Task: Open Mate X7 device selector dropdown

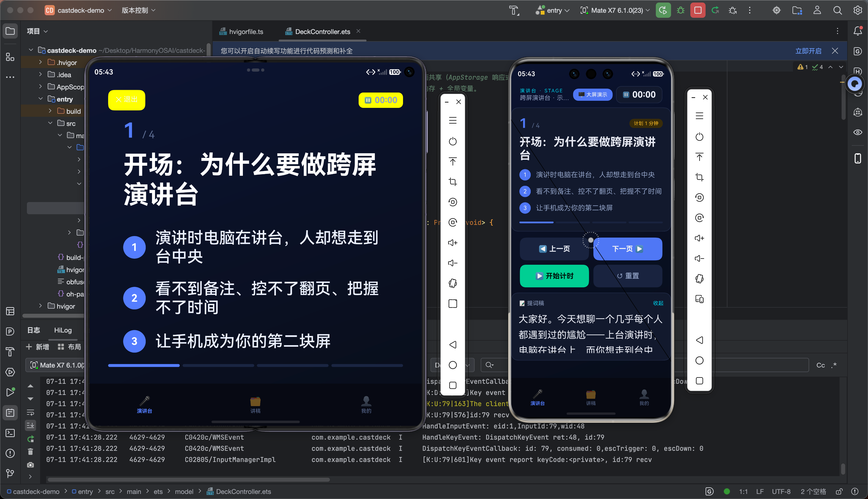Action: click(615, 10)
